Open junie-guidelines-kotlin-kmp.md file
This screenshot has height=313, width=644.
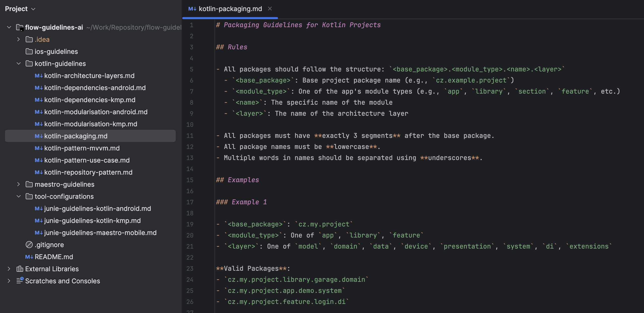click(92, 220)
